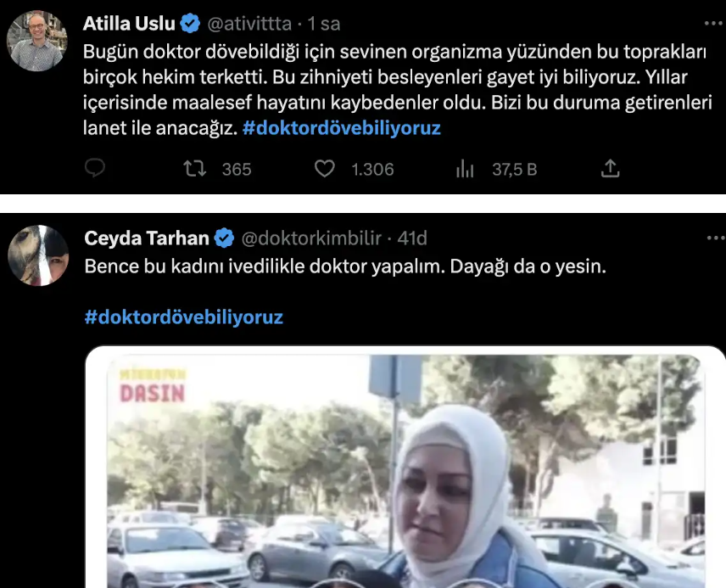The height and width of the screenshot is (588, 726).
Task: Open hashtag #doktordövebiliyoruz in Ceyda's tweet
Action: click(184, 317)
